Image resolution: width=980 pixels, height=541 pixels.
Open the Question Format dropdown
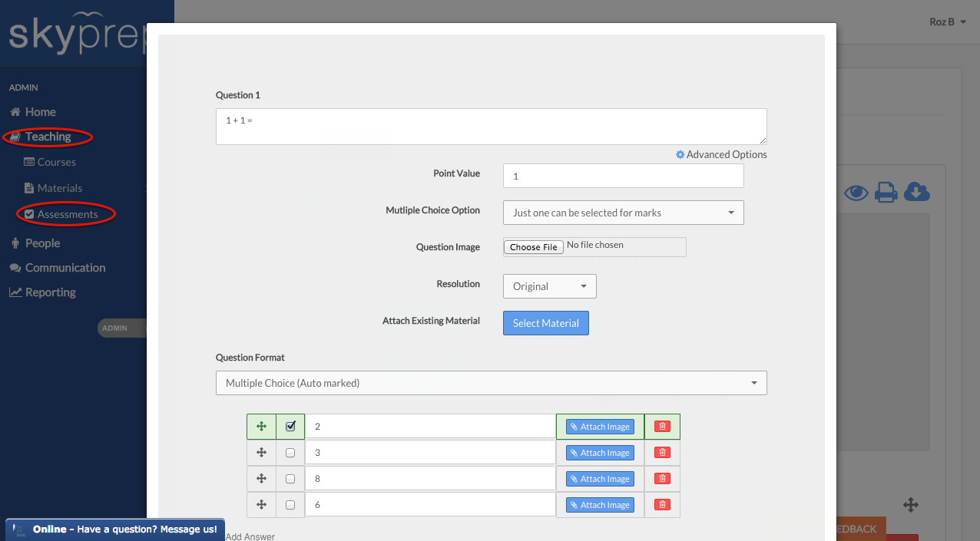click(491, 383)
